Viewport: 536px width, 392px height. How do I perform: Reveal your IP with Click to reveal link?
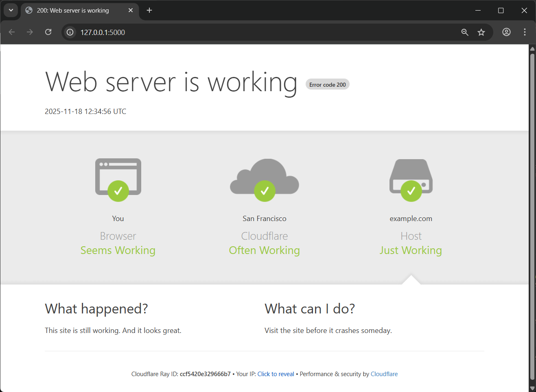(276, 374)
